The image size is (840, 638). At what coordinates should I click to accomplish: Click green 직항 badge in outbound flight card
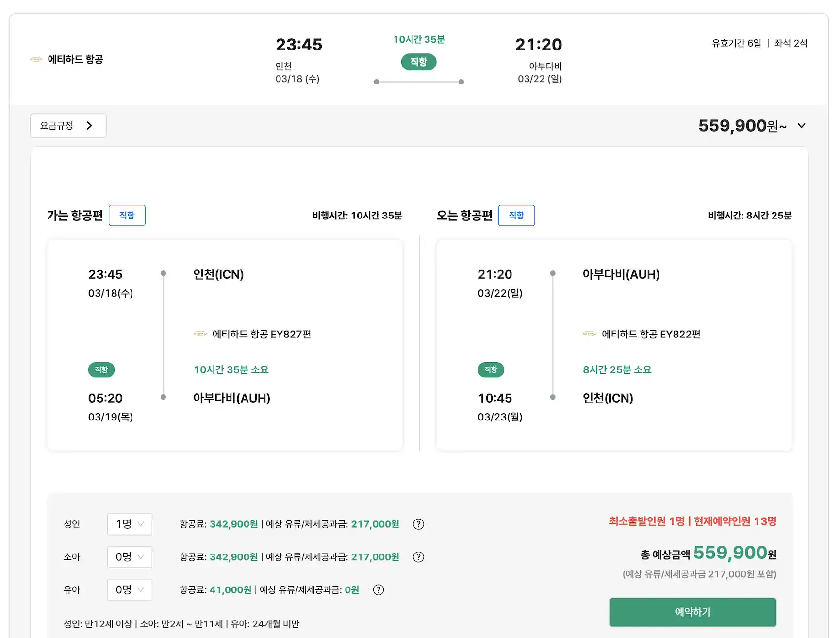point(101,370)
